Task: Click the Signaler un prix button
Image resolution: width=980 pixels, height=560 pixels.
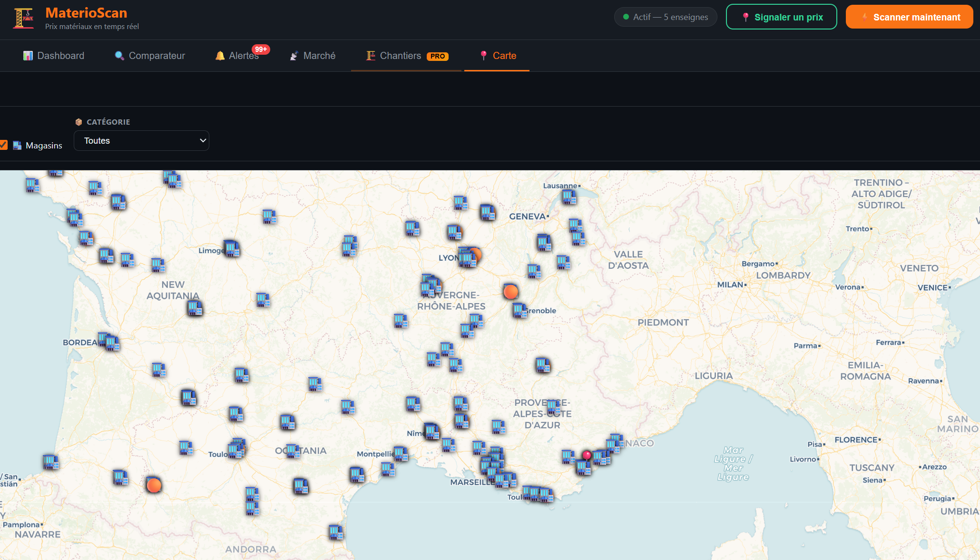Action: [781, 17]
